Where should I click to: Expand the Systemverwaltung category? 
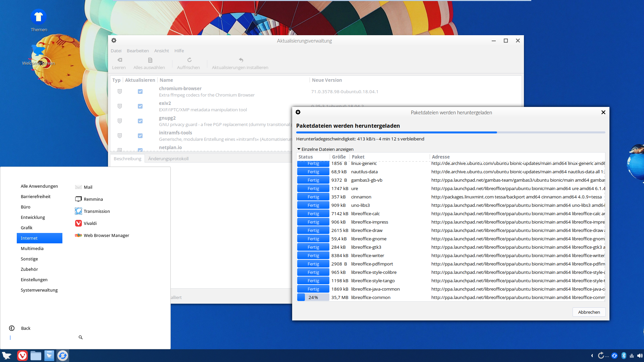click(39, 290)
